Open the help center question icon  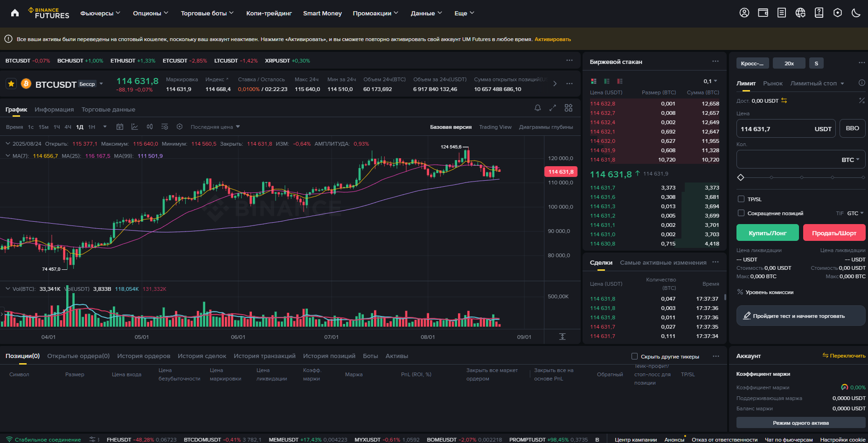pos(819,13)
